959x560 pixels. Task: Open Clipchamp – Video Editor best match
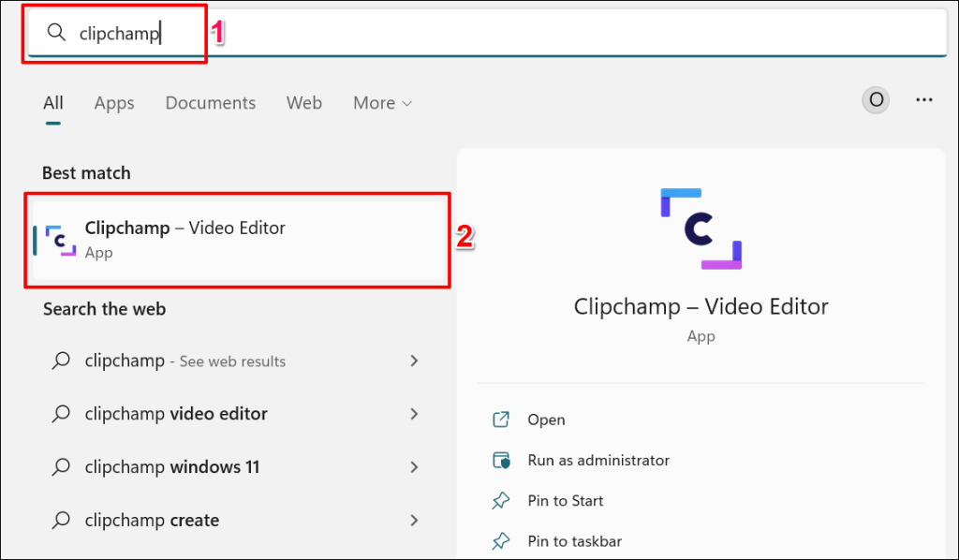point(239,241)
